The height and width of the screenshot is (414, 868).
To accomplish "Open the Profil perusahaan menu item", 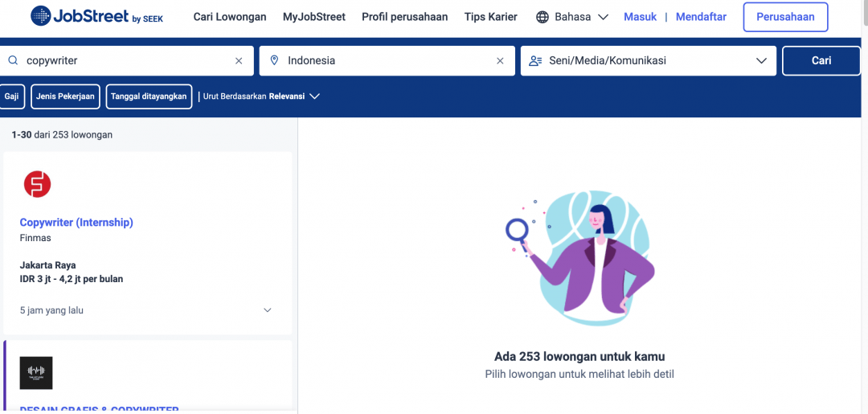I will 404,17.
